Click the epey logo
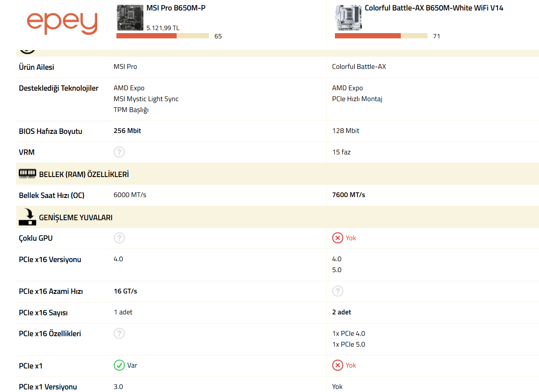The image size is (539, 392). point(61,23)
